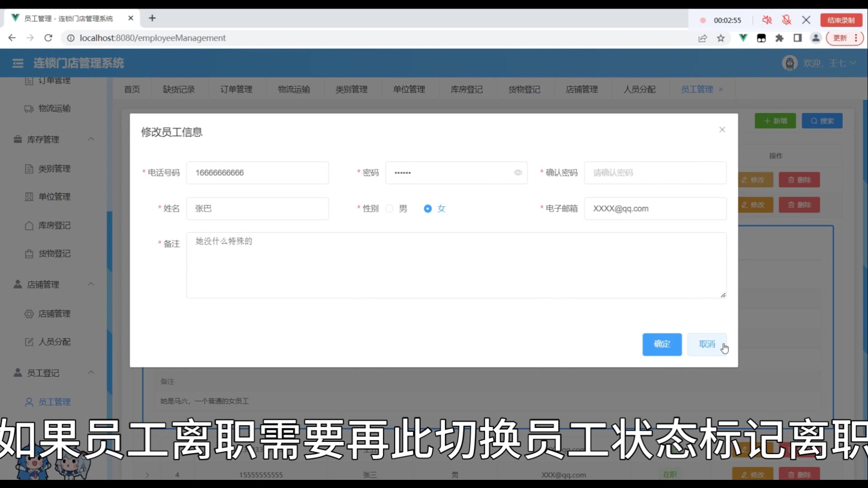
Task: Click the hamburger menu collapse icon
Action: click(x=18, y=63)
